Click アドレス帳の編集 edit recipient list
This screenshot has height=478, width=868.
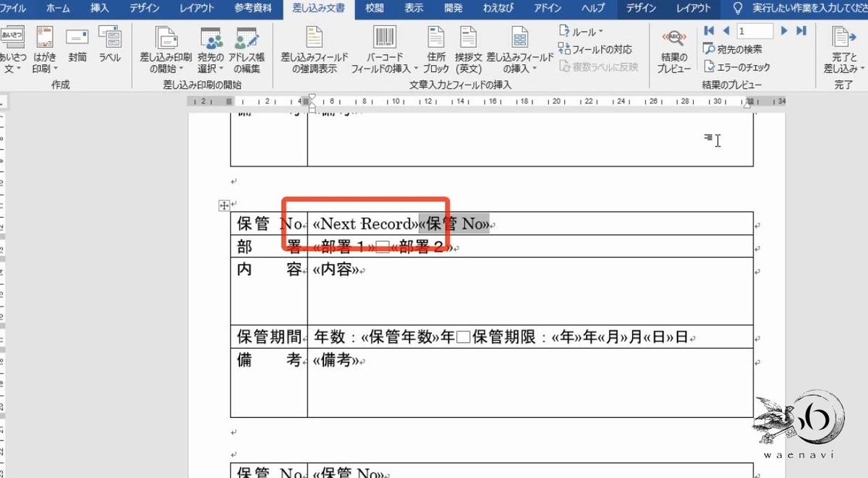tap(247, 50)
